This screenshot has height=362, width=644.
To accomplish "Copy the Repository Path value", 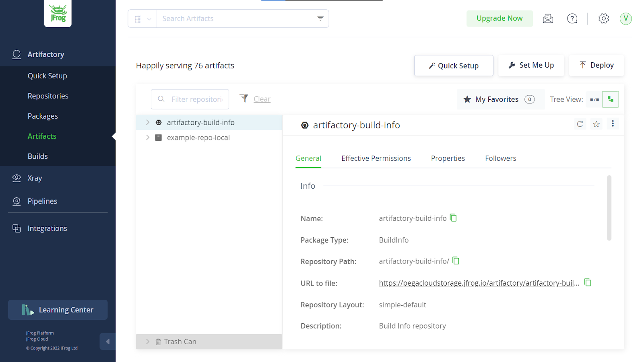I will coord(456,261).
